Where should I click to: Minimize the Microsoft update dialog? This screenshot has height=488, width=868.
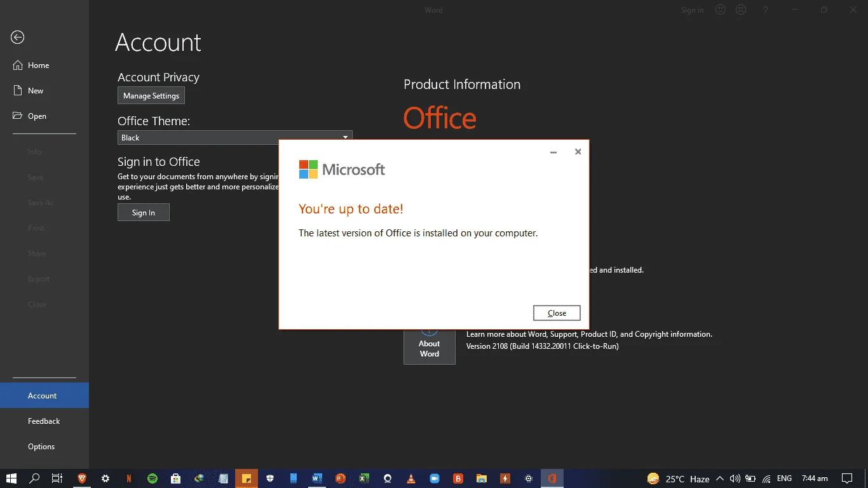[553, 152]
